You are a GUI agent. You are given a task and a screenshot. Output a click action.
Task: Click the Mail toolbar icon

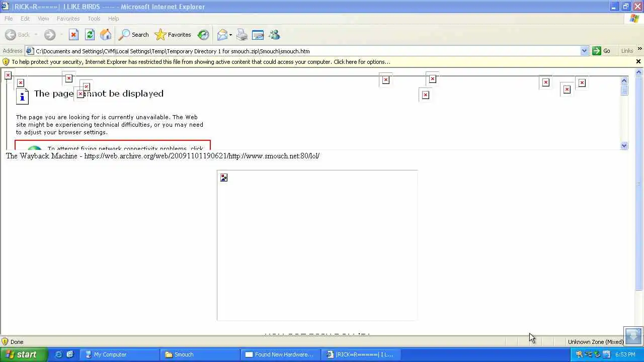pyautogui.click(x=222, y=35)
